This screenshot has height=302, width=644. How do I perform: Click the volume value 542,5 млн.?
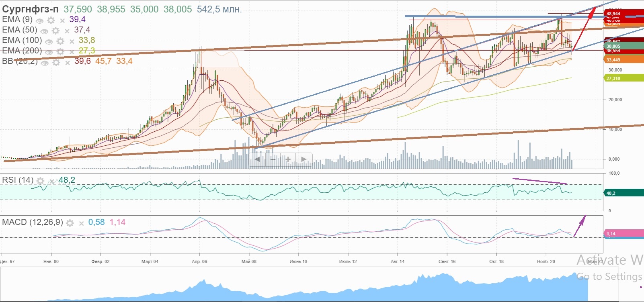219,9
